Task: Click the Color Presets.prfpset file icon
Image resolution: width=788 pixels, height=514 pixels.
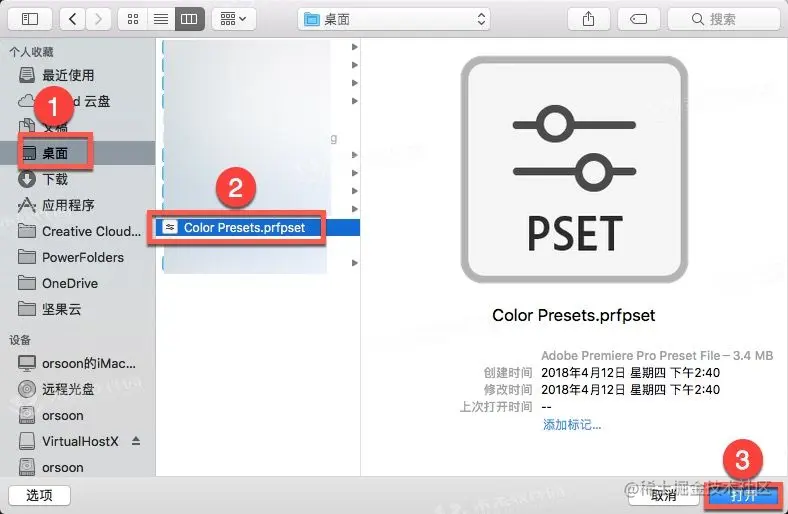Action: (x=170, y=228)
